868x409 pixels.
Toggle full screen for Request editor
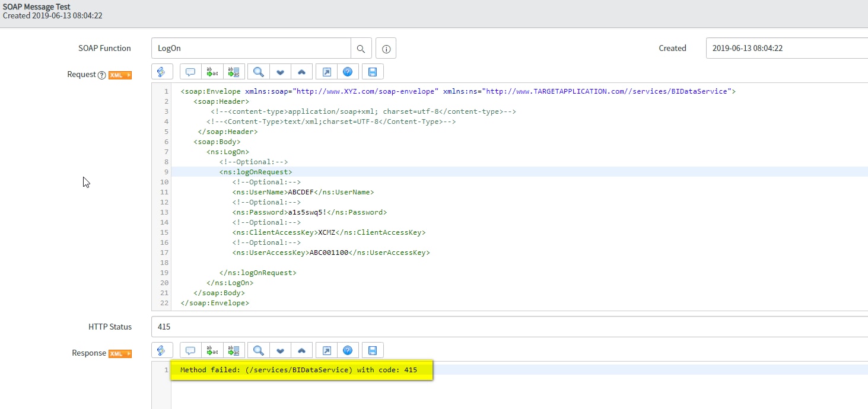pos(326,72)
